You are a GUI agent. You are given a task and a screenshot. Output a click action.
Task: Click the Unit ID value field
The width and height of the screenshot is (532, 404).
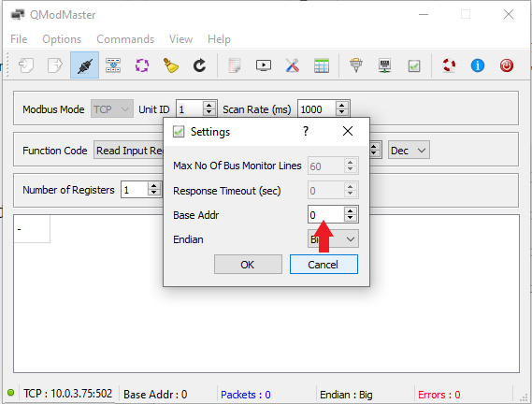[x=190, y=109]
